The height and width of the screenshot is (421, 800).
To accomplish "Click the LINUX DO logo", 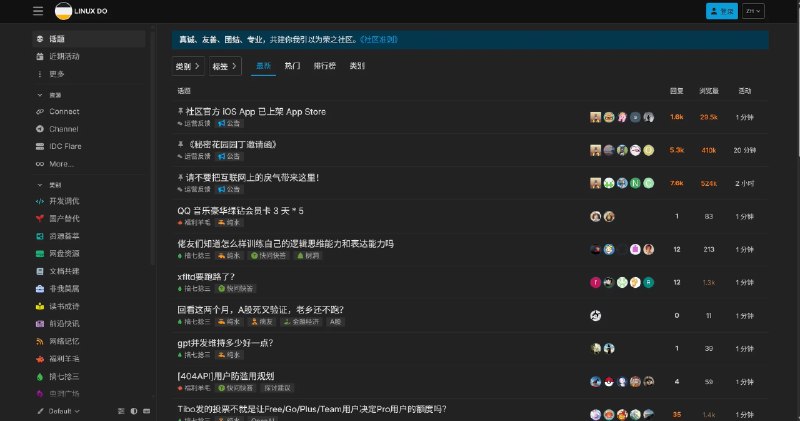I will pyautogui.click(x=81, y=11).
